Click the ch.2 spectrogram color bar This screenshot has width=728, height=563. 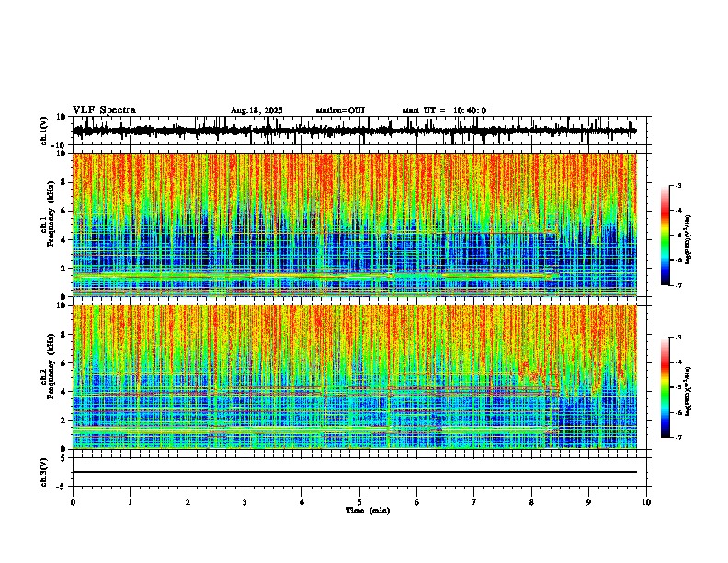click(665, 387)
